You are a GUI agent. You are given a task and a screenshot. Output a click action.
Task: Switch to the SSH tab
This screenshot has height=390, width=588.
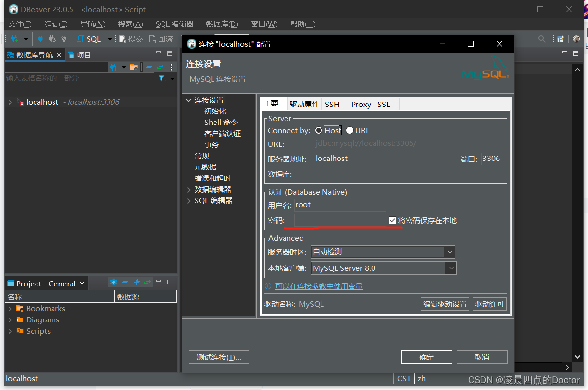(332, 104)
